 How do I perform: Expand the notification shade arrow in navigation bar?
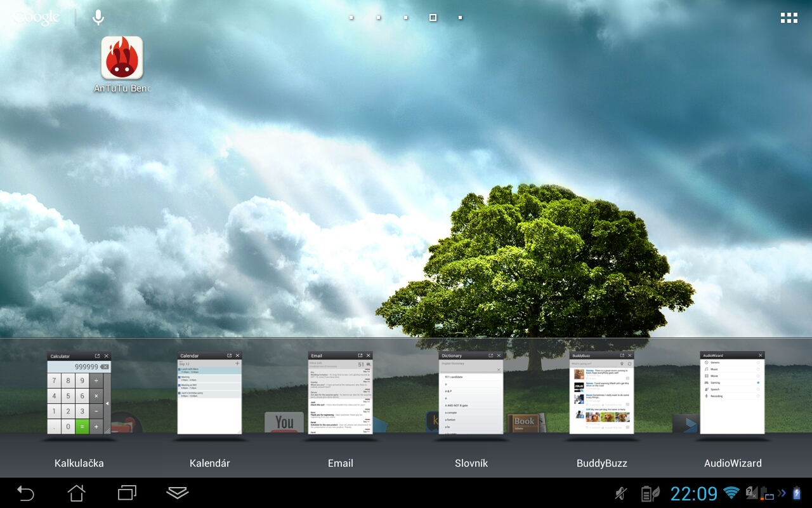tap(177, 493)
